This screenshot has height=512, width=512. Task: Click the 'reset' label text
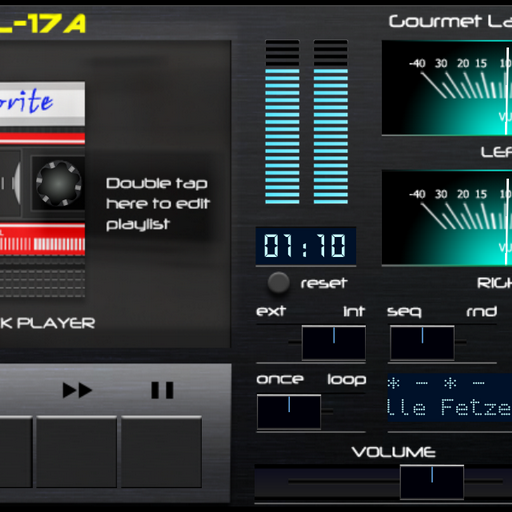pos(324,283)
